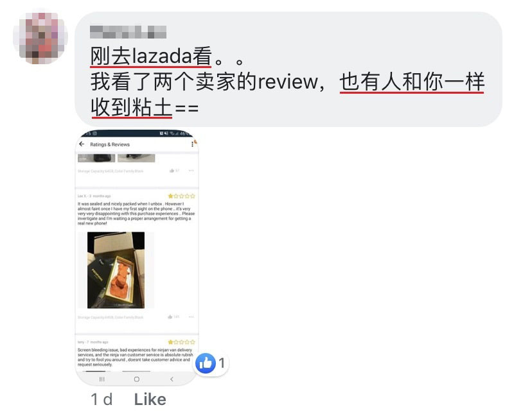Click the blue thumbs-up reaction icon

[206, 363]
